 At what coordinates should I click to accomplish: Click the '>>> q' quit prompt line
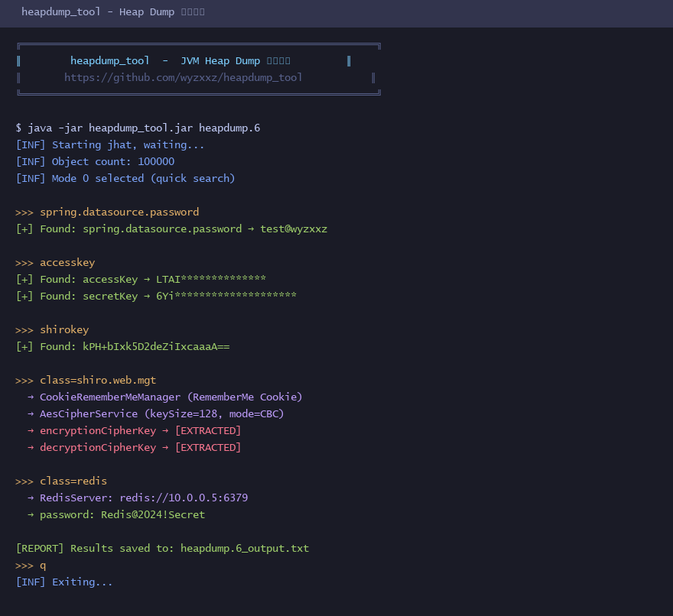coord(31,566)
